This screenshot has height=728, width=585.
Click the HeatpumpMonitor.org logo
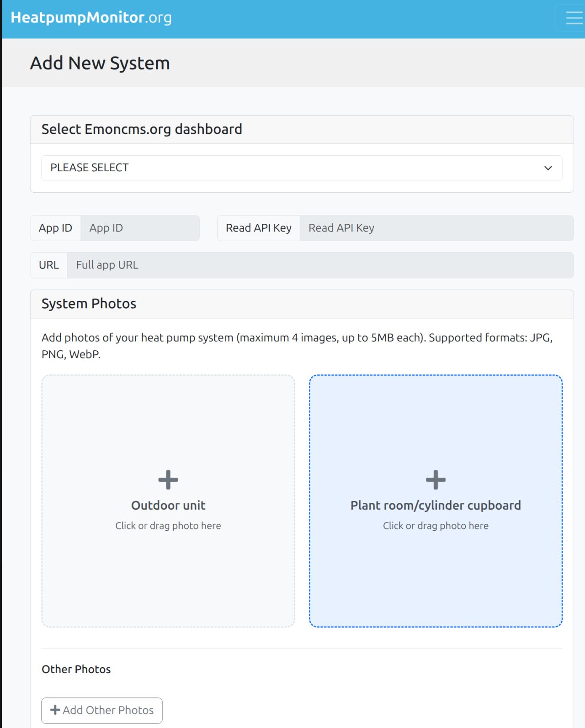(91, 17)
